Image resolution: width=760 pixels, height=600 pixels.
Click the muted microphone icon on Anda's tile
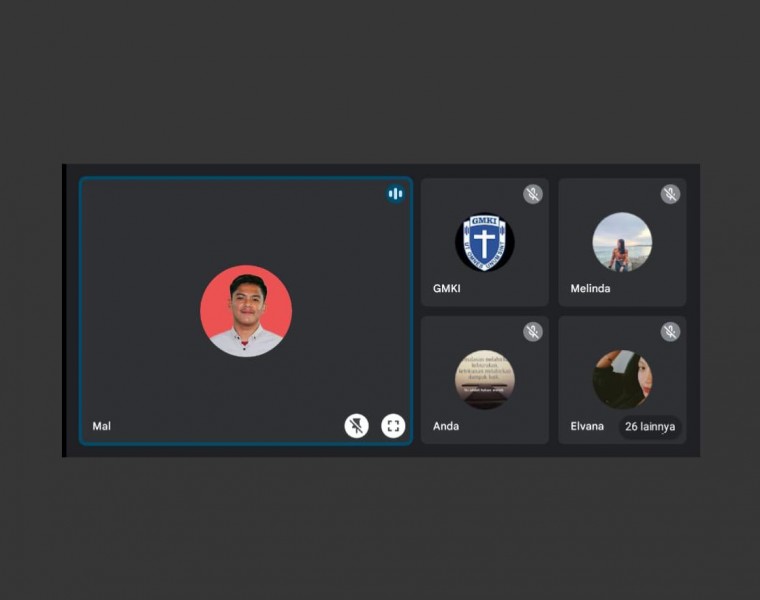click(533, 331)
